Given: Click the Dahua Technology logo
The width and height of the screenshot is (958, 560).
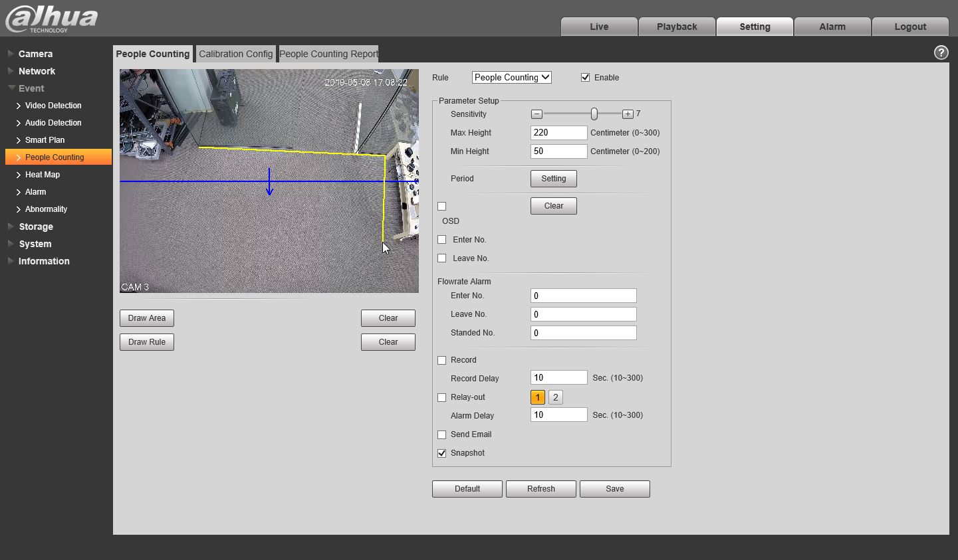Looking at the screenshot, I should pyautogui.click(x=52, y=19).
